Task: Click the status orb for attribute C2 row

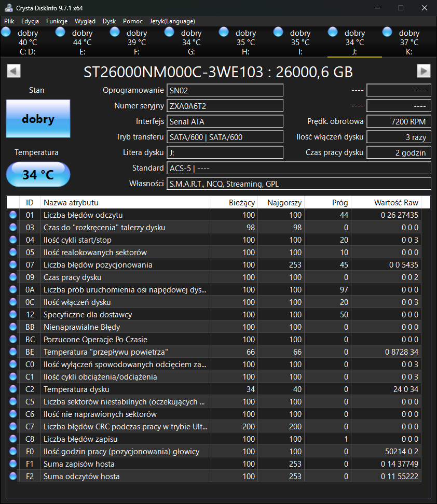Action: tap(13, 389)
